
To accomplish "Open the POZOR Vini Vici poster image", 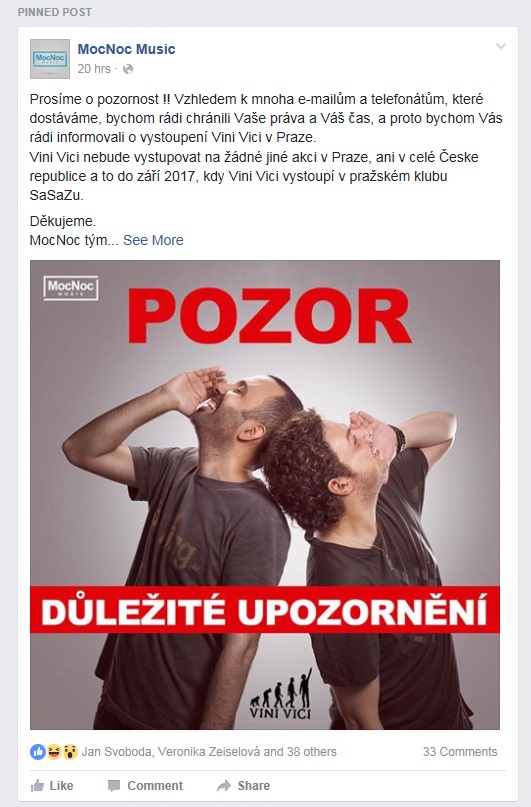I will [264, 495].
